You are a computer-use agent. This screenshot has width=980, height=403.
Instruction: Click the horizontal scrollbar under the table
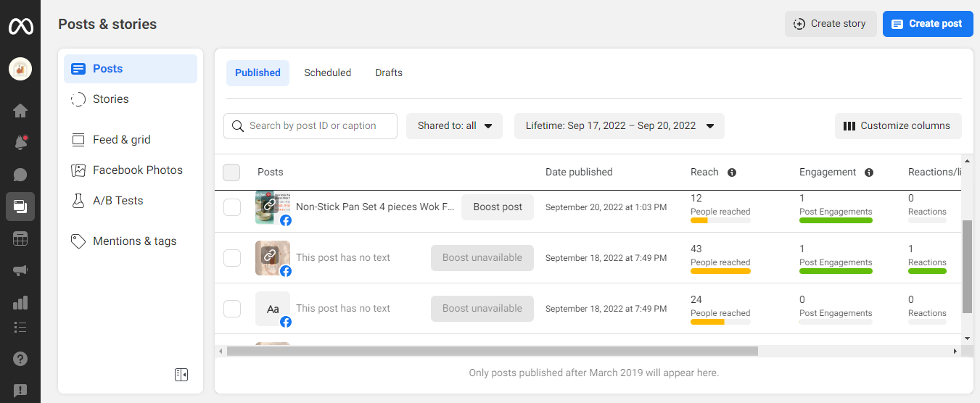coord(492,351)
